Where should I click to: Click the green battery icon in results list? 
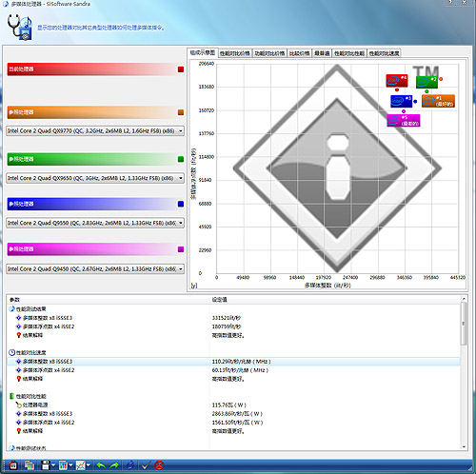[x=11, y=396]
